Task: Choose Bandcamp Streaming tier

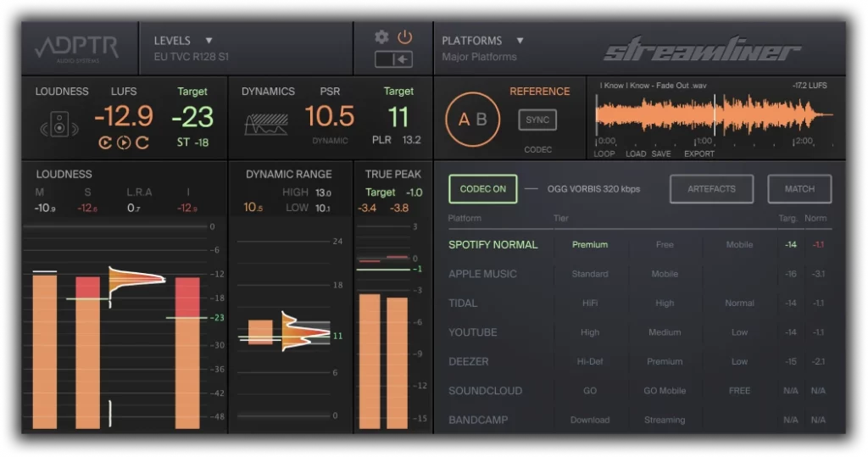Action: click(x=665, y=420)
